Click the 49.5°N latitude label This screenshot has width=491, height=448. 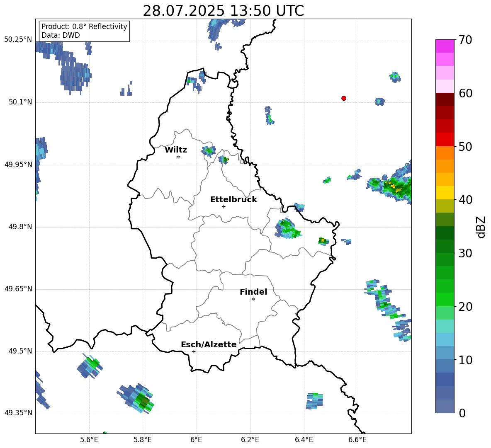[x=20, y=351]
